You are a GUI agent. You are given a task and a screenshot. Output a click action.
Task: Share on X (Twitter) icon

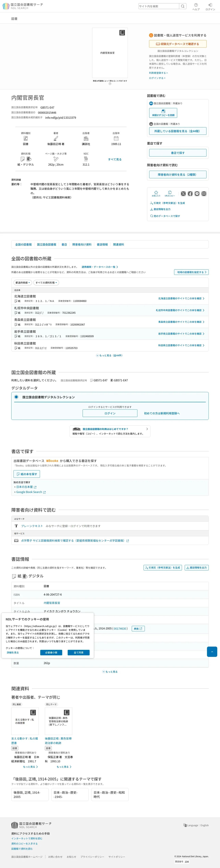tap(183, 194)
